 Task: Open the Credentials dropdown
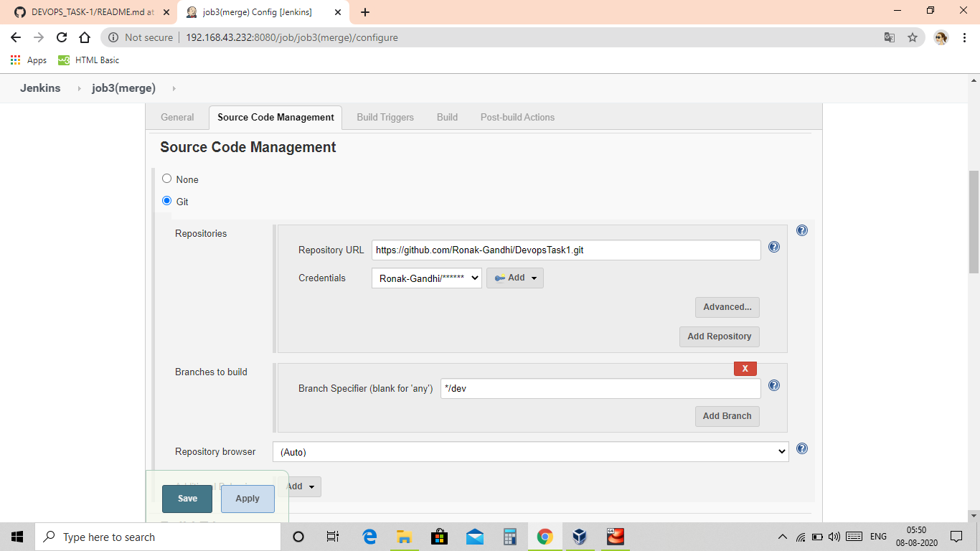click(426, 278)
